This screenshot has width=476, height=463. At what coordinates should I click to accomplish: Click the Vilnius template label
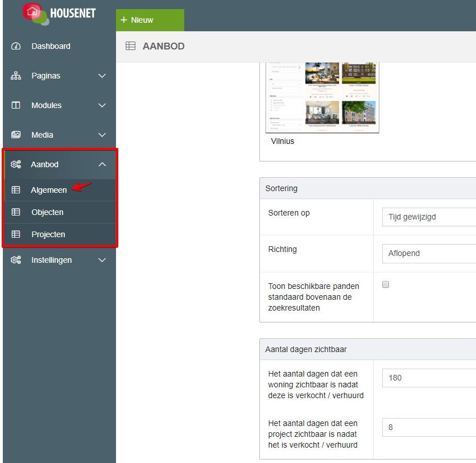click(x=282, y=141)
